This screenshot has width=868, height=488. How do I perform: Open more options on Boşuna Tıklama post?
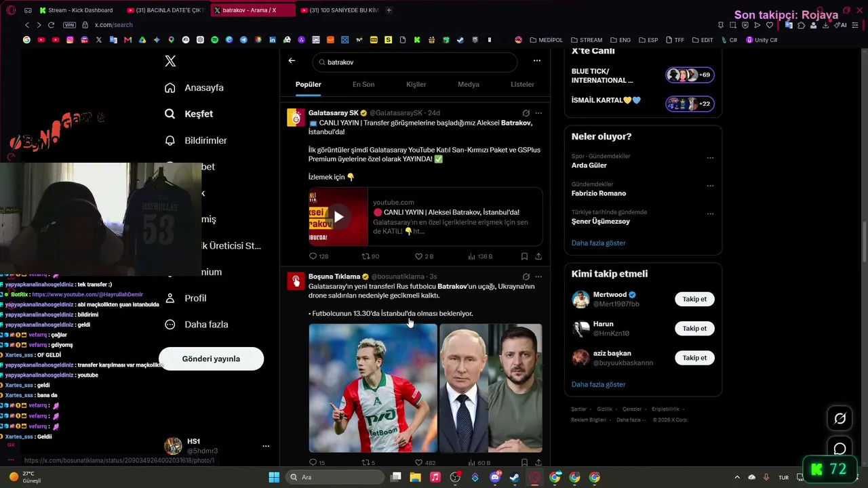tap(538, 277)
